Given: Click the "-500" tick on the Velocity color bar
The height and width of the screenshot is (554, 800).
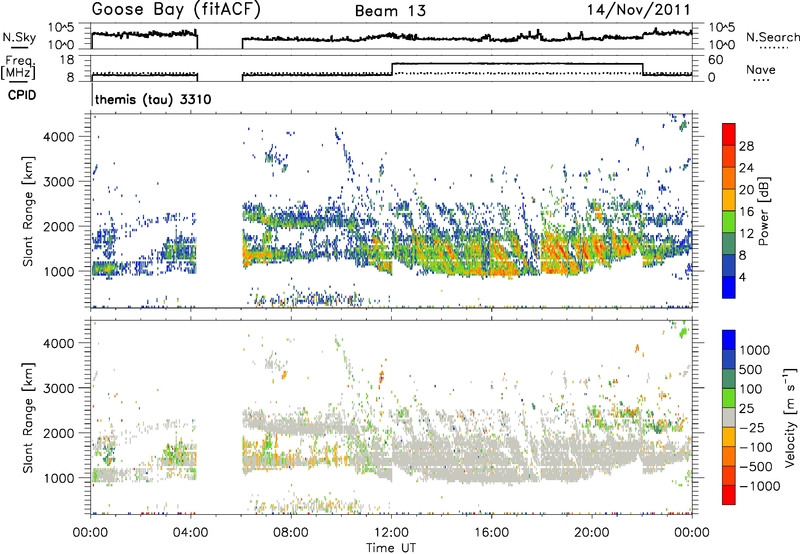Looking at the screenshot, I should (x=756, y=466).
